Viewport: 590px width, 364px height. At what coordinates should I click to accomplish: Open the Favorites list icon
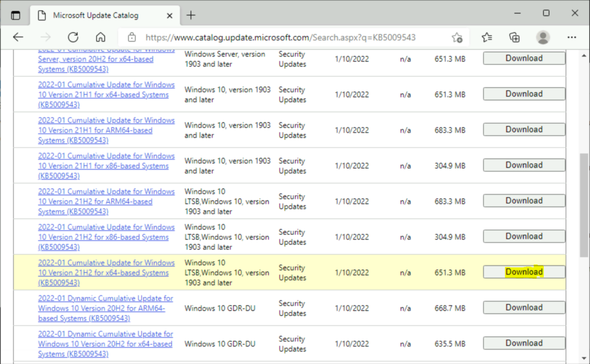[x=487, y=37]
